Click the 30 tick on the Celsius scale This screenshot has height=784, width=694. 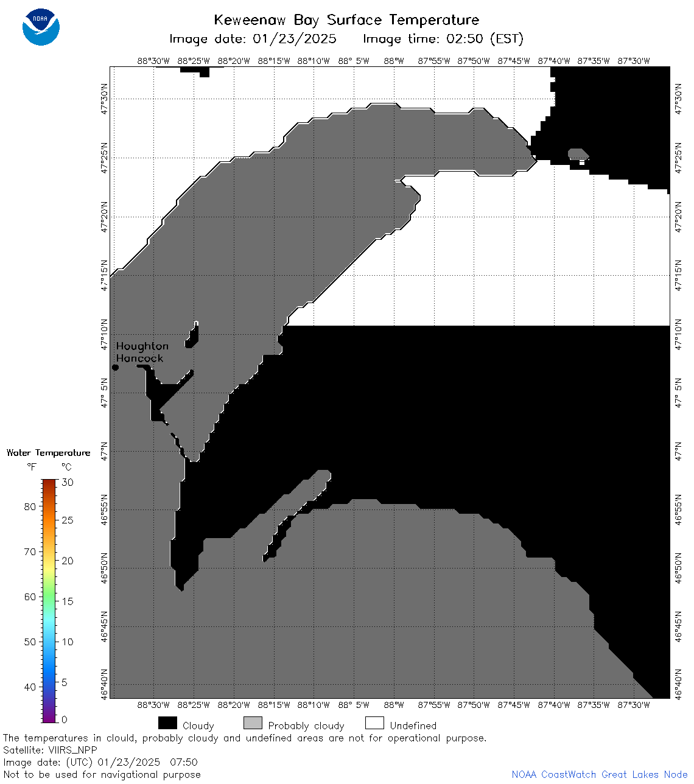[x=68, y=482]
